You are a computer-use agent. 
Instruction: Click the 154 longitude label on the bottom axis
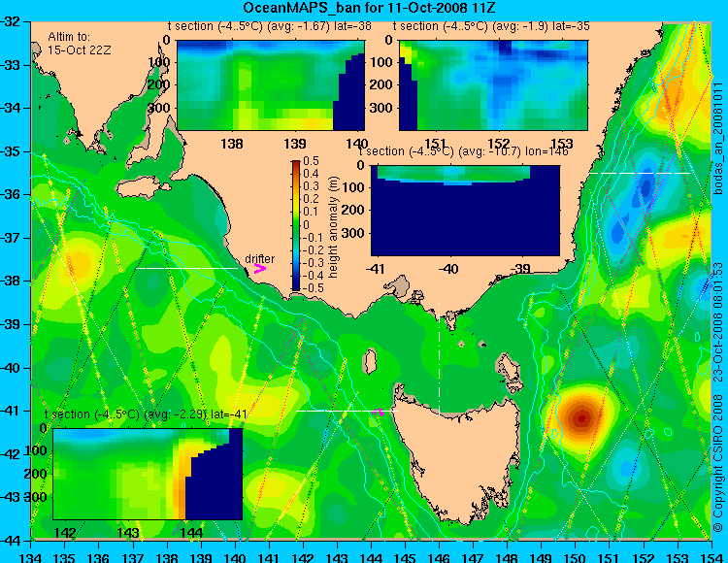point(711,557)
